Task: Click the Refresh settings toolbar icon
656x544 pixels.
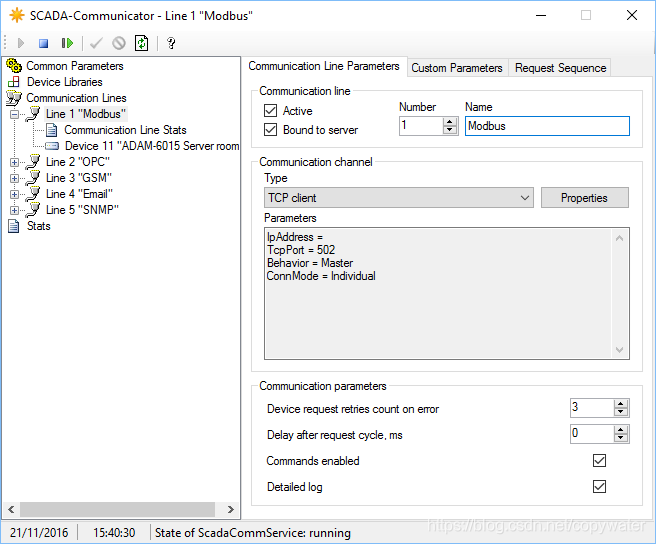Action: (x=141, y=43)
